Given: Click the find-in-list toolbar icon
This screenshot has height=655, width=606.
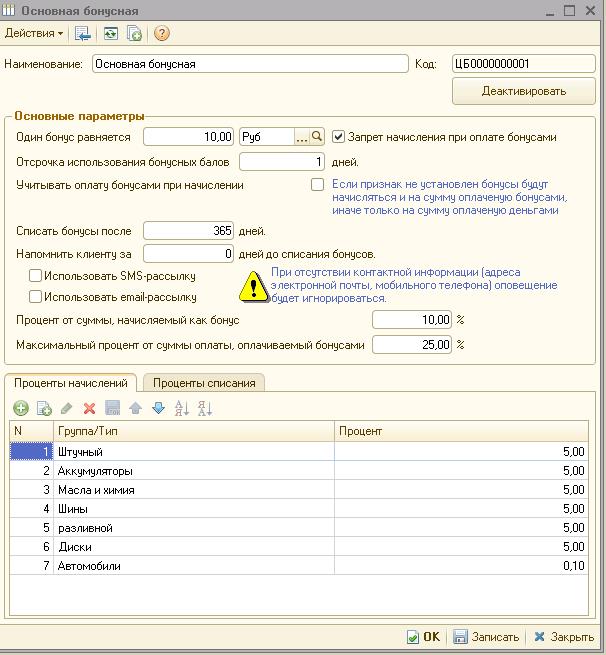Looking at the screenshot, I should pos(83,33).
